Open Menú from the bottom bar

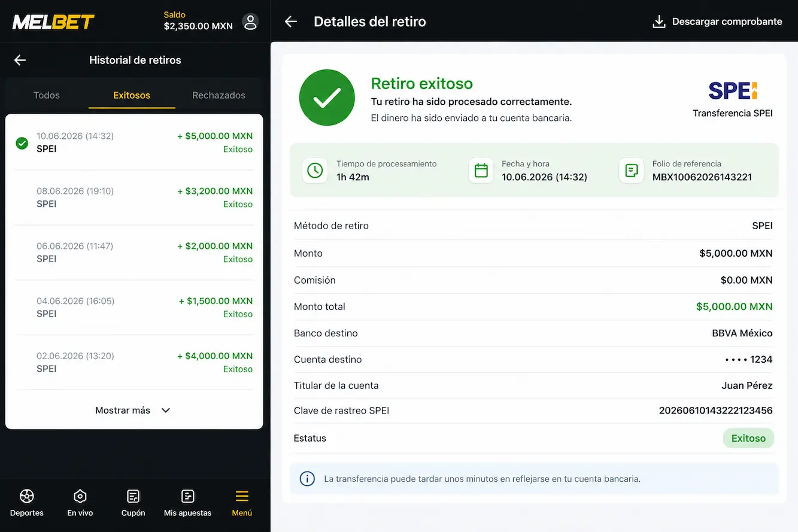pyautogui.click(x=242, y=503)
